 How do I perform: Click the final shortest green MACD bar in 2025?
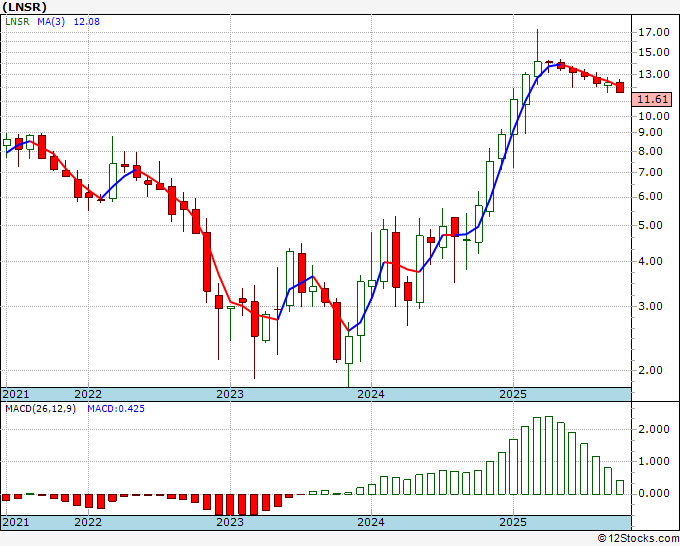click(620, 487)
